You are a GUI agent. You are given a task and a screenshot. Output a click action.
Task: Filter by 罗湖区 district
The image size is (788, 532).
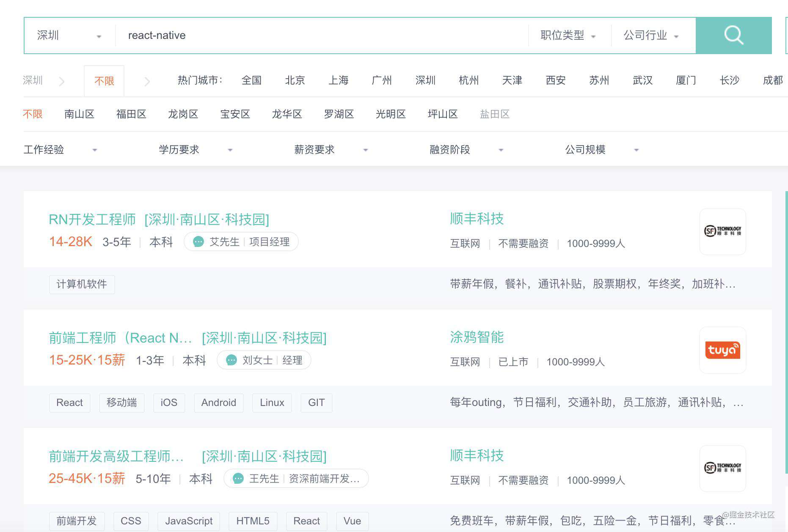[339, 114]
